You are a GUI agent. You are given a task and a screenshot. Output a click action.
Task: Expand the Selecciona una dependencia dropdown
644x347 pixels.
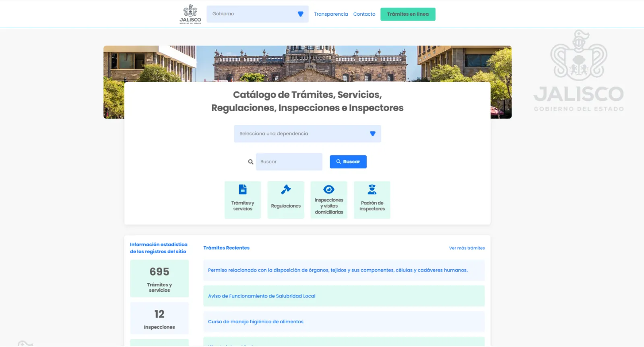click(308, 134)
